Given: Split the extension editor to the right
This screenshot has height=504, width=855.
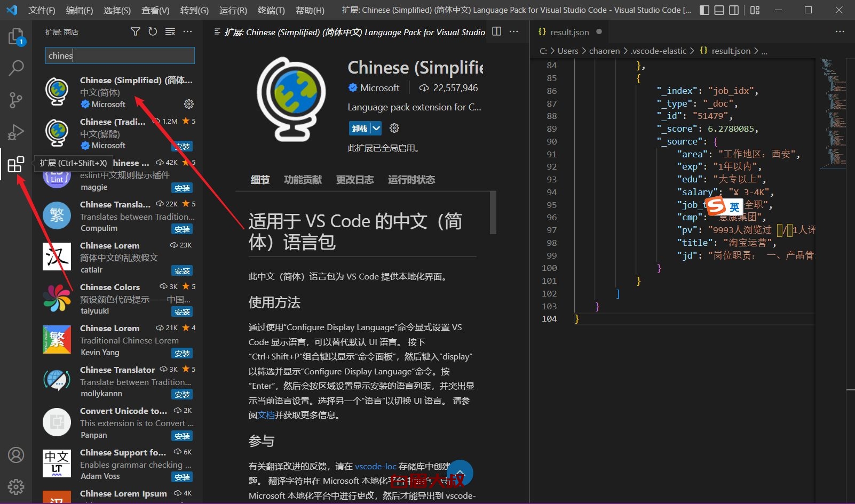Looking at the screenshot, I should coord(496,31).
